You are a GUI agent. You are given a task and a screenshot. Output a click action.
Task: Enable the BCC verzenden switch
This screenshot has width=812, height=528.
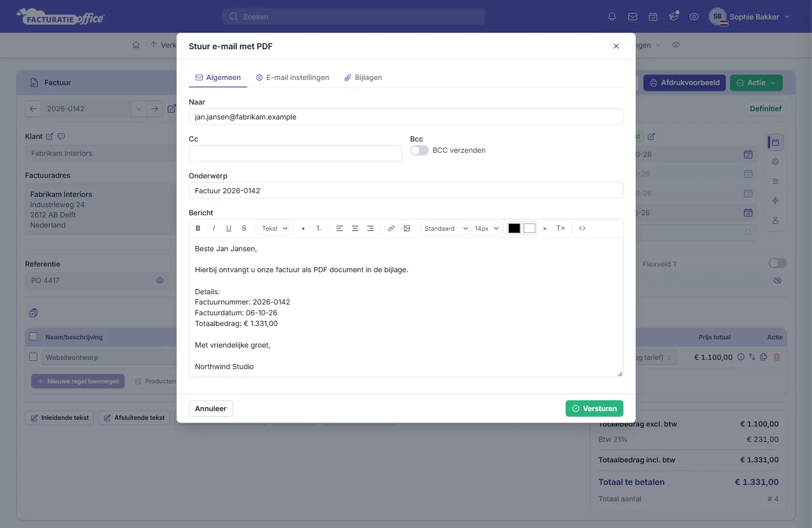click(x=419, y=150)
